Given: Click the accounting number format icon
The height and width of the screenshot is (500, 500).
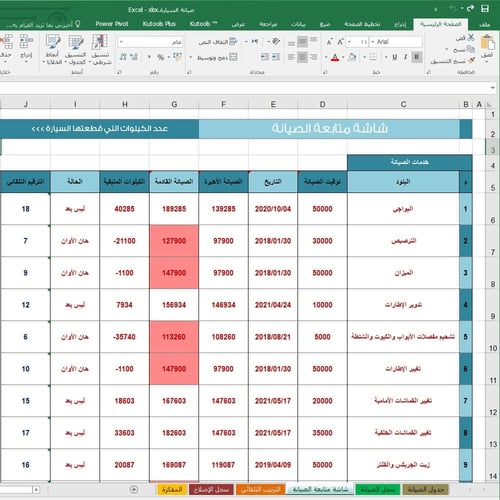Looking at the screenshot, I should point(177,57).
